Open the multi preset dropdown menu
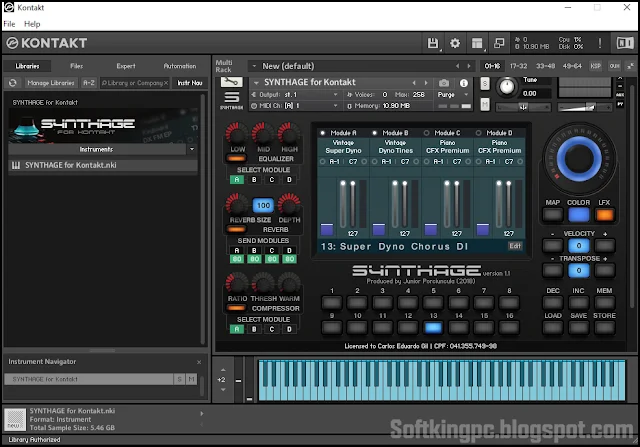 tap(254, 66)
